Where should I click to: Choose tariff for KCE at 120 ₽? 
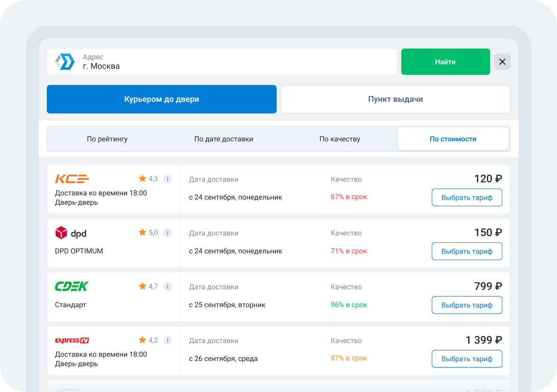[467, 198]
